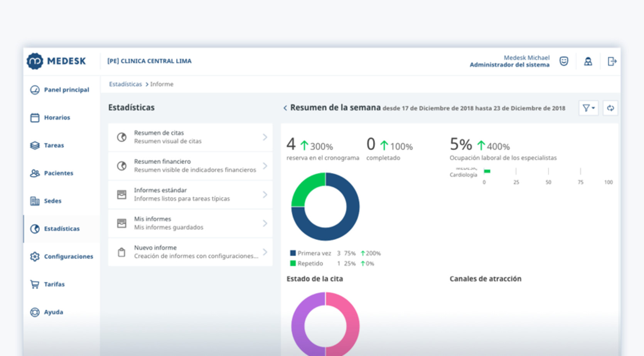Screen dimensions: 644x356
Task: Click Resumen de citas pie icon
Action: pos(122,137)
